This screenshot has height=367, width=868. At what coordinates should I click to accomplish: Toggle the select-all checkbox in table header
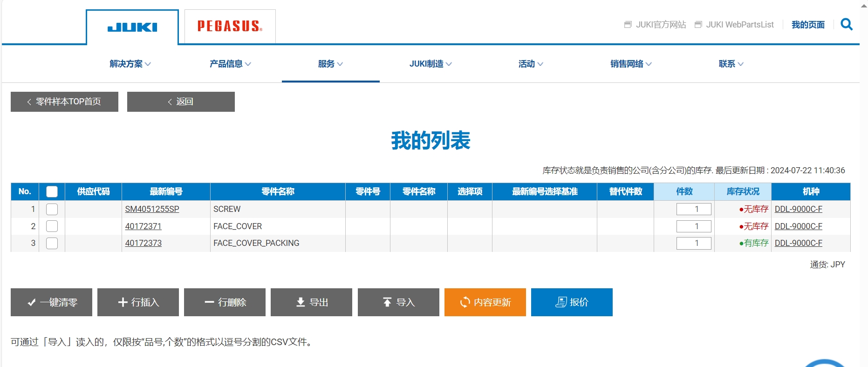[52, 192]
